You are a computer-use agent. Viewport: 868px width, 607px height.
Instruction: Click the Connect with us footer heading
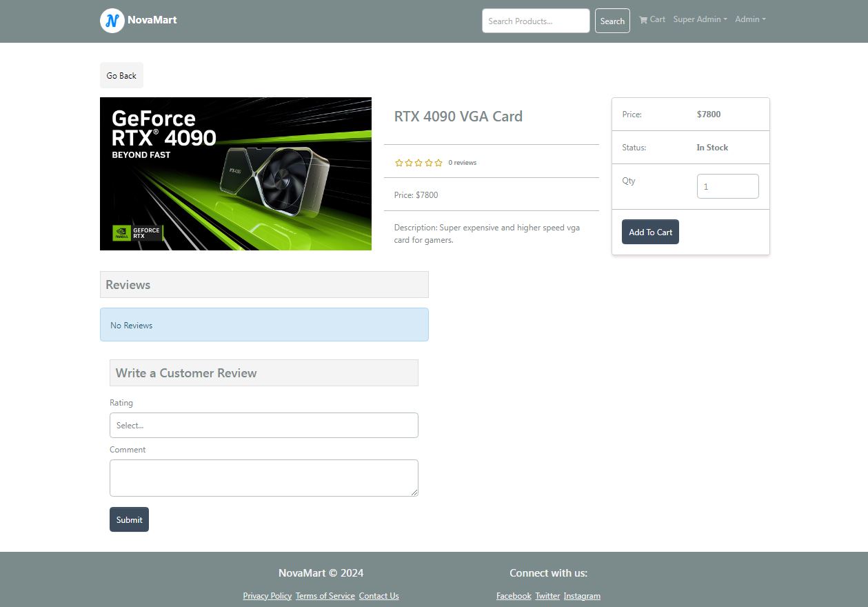coord(548,573)
